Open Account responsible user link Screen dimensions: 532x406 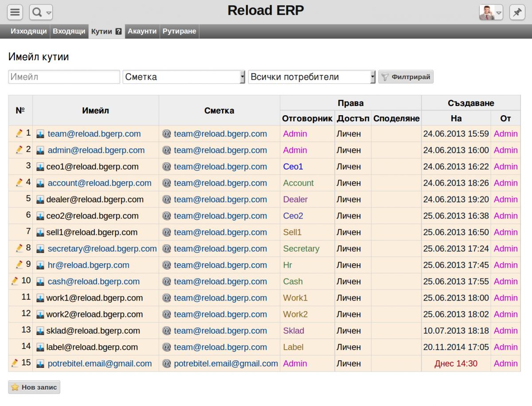298,183
